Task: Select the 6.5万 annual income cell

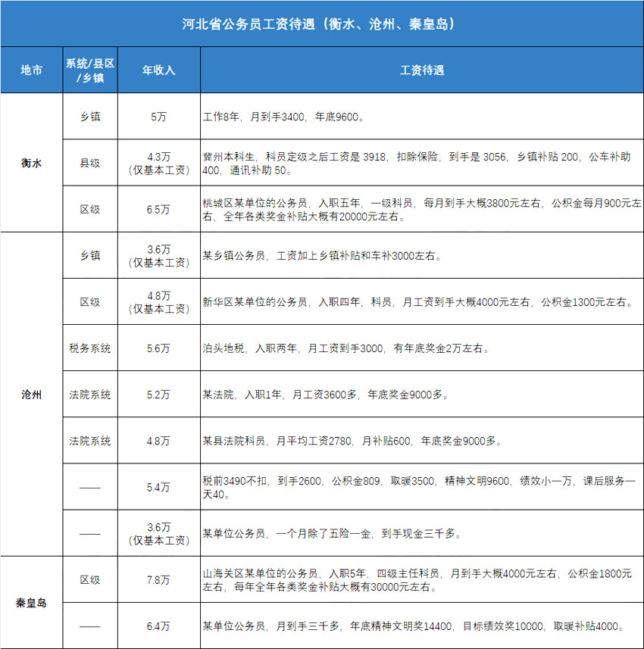Action: [x=159, y=210]
